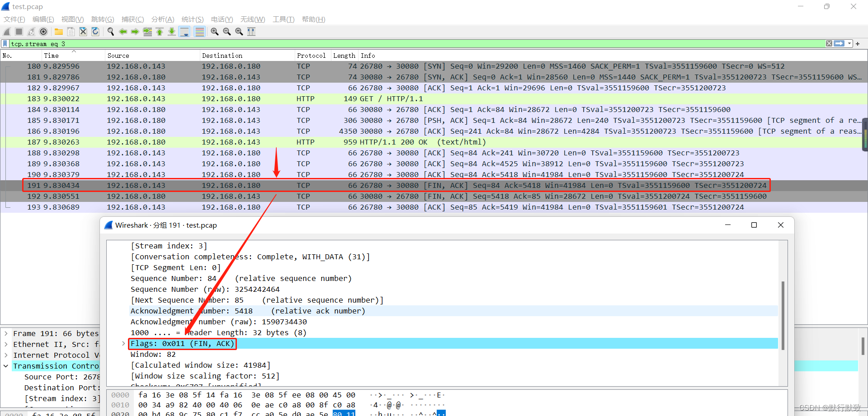The height and width of the screenshot is (416, 868).
Task: Open the 电话(Y) menu
Action: (222, 19)
